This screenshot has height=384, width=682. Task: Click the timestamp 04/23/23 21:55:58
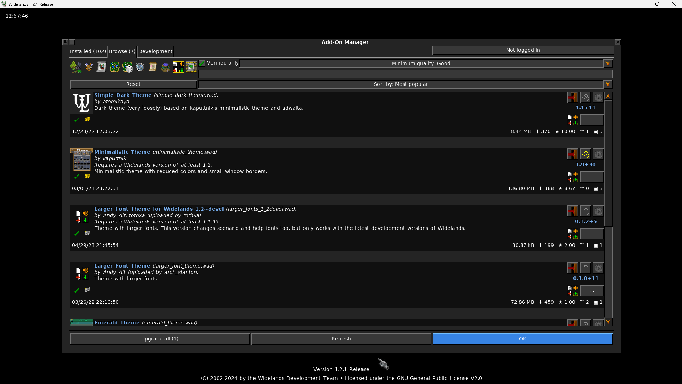[95, 245]
